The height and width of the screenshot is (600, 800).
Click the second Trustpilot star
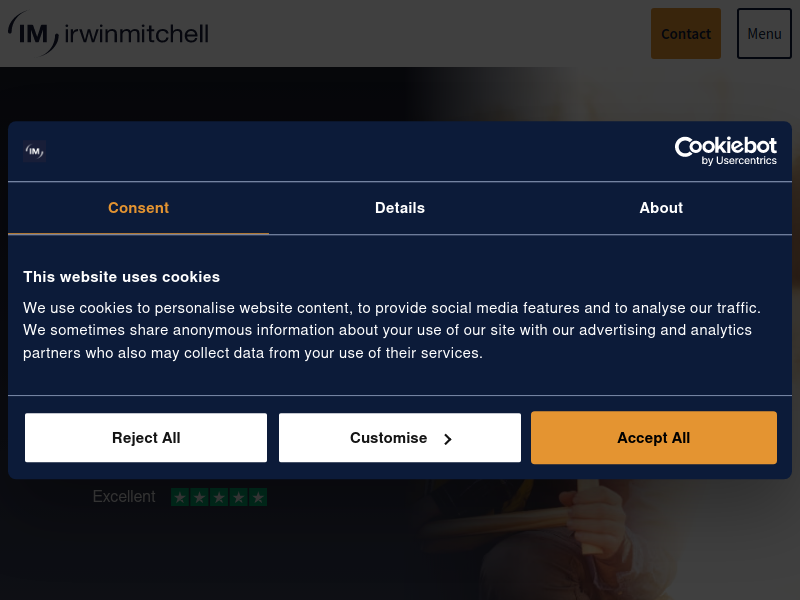coord(199,497)
